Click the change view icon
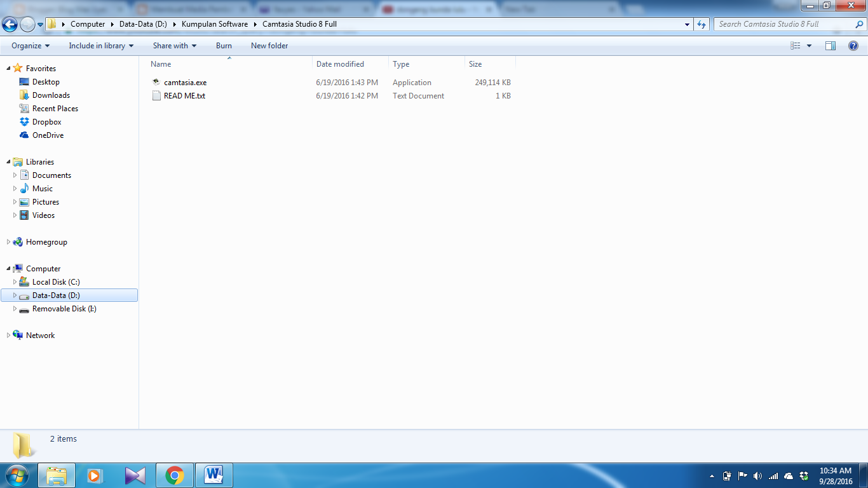Viewport: 868px width, 488px height. (796, 46)
